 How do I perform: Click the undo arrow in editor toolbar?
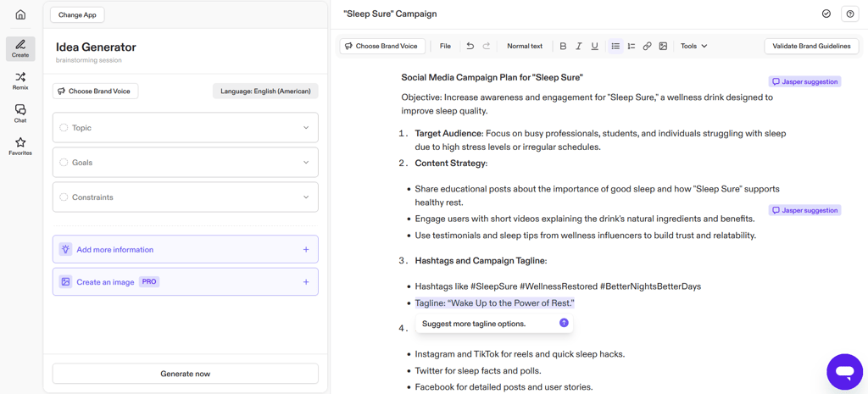(470, 47)
